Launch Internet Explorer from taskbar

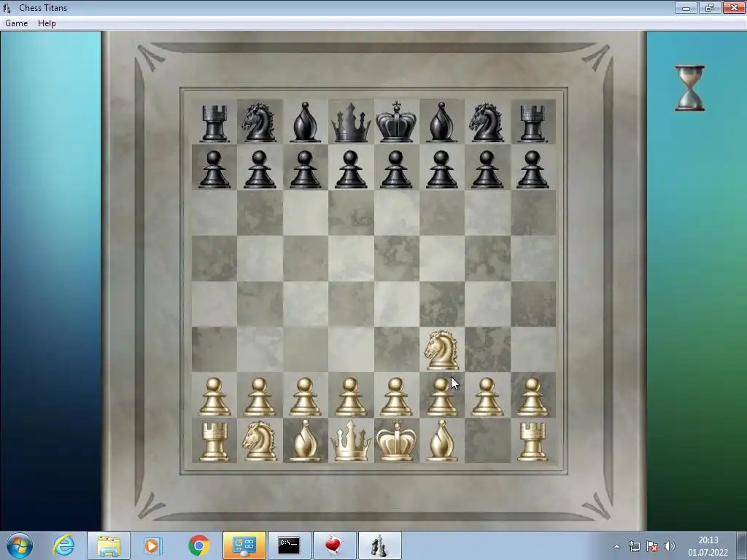[x=63, y=545]
